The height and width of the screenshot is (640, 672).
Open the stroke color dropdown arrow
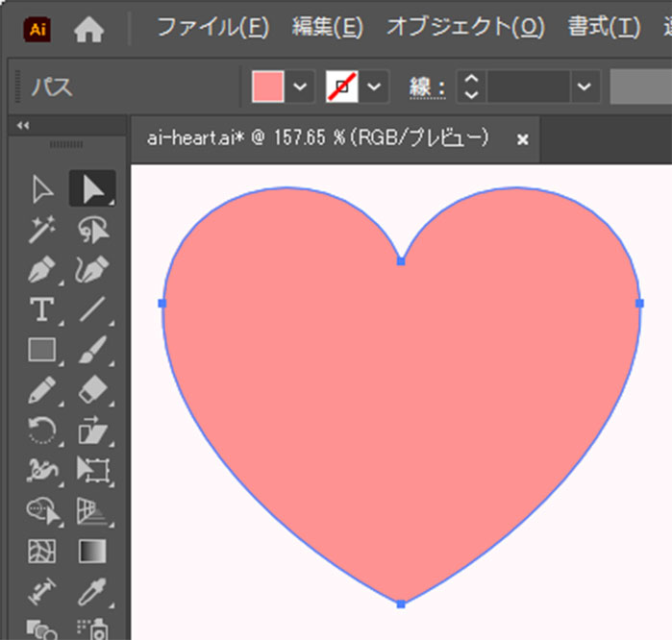[374, 87]
